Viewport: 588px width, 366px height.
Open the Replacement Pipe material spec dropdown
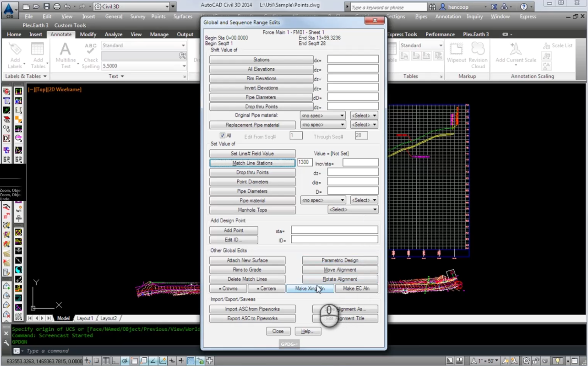point(323,125)
